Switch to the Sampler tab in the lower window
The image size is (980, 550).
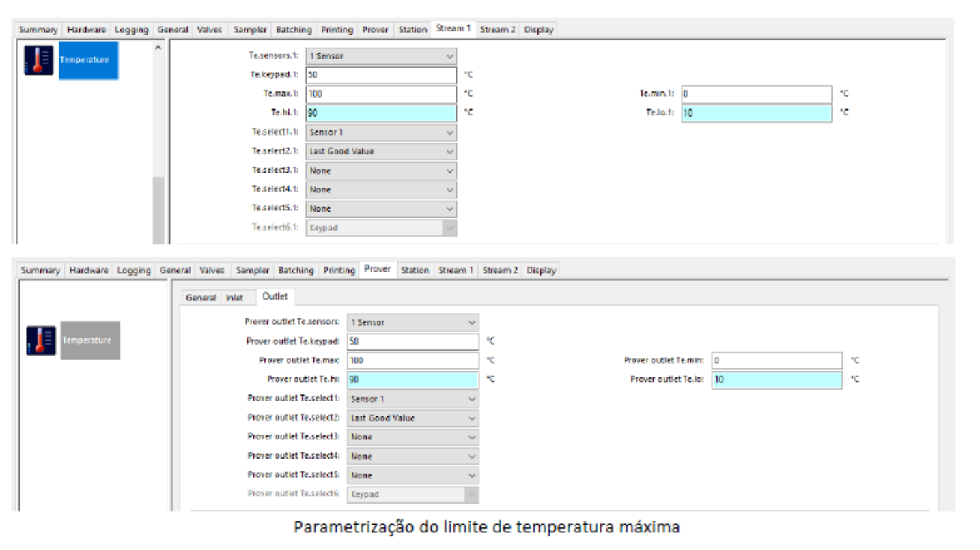pos(253,271)
